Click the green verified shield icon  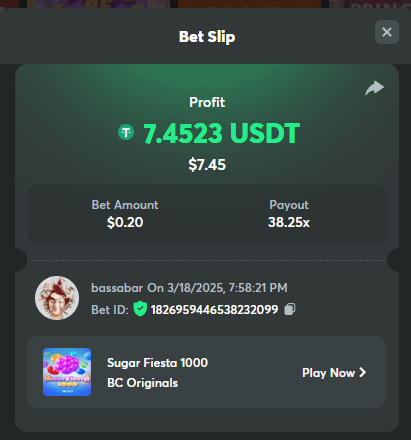click(x=140, y=309)
